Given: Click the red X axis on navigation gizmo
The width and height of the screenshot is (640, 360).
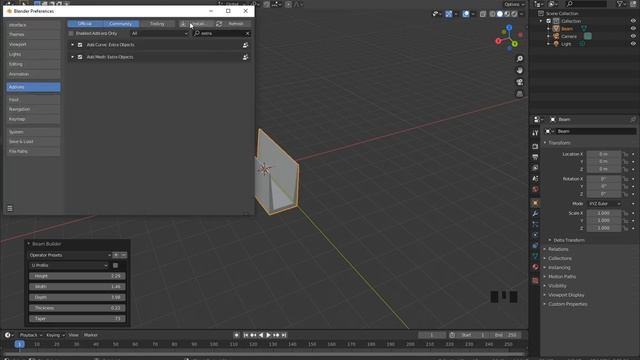Looking at the screenshot, I should 498,41.
